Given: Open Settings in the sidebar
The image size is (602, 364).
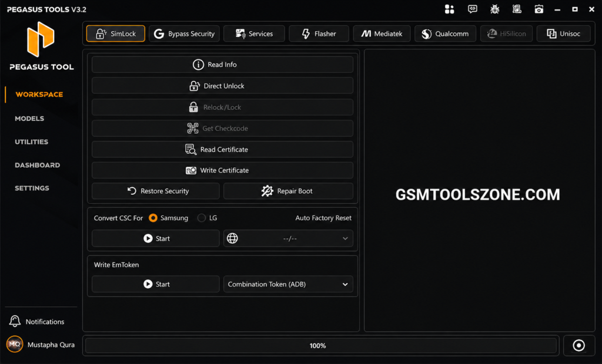Looking at the screenshot, I should click(x=32, y=188).
